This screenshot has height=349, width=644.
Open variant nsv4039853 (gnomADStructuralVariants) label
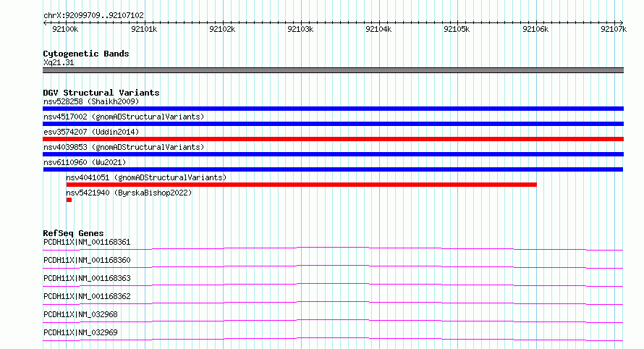click(124, 147)
